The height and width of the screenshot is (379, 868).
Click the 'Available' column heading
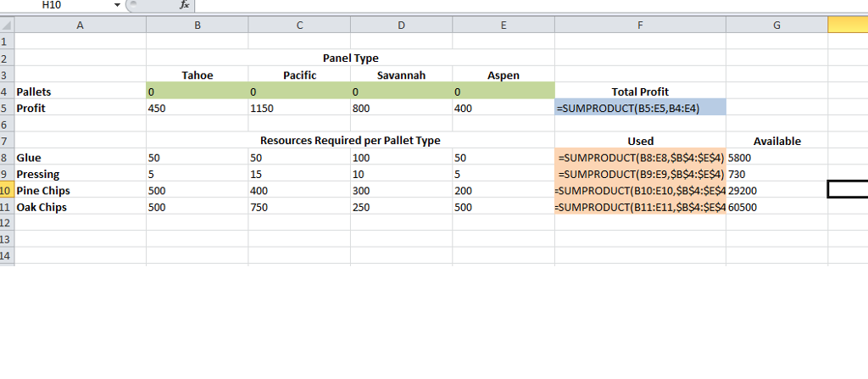click(x=777, y=142)
